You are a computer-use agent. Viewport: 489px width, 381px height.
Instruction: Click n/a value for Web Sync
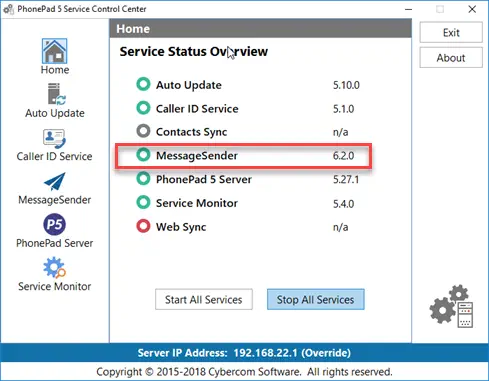point(340,227)
